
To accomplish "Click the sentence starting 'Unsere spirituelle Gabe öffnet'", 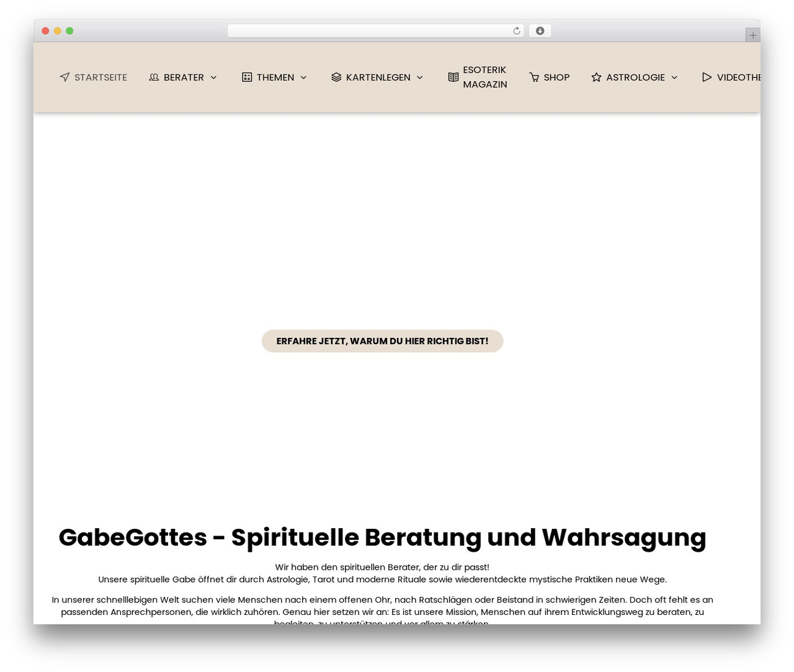I will tap(382, 579).
